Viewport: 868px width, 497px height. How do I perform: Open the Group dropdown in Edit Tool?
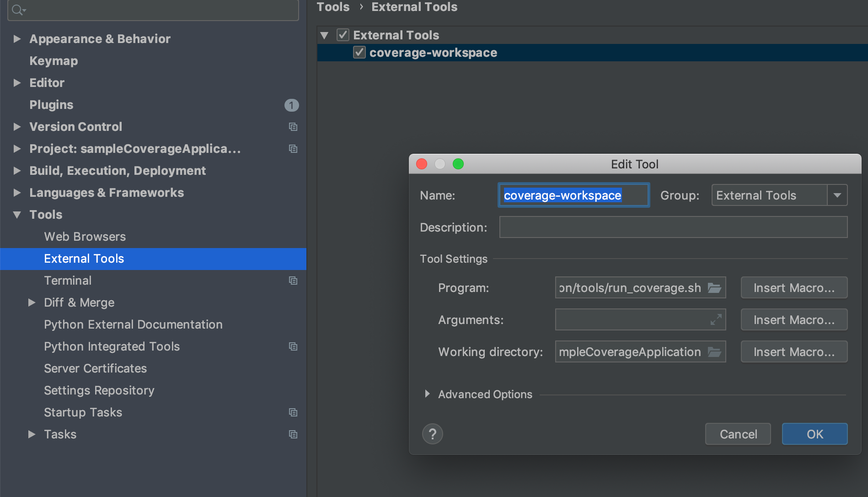pyautogui.click(x=838, y=195)
